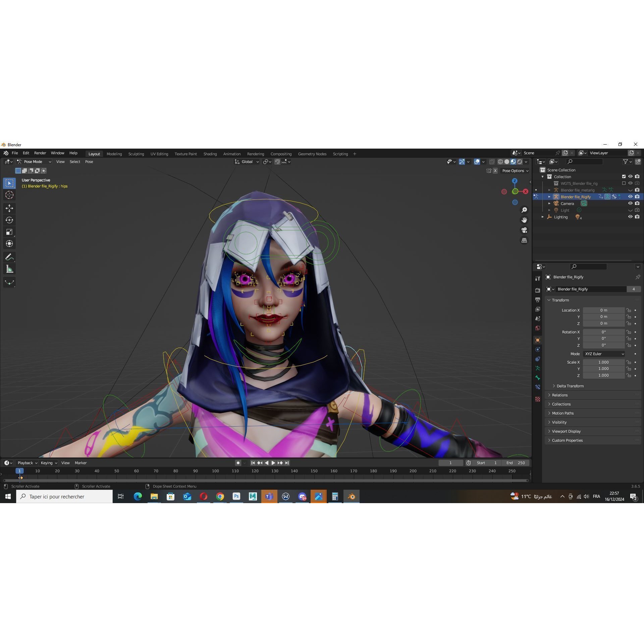The width and height of the screenshot is (644, 644).
Task: Open the Bone properties tab
Action: (538, 378)
